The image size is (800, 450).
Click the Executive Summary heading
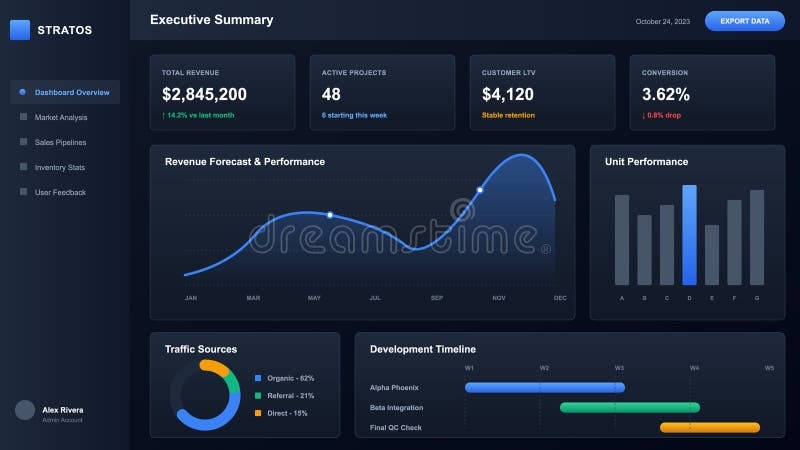point(212,20)
